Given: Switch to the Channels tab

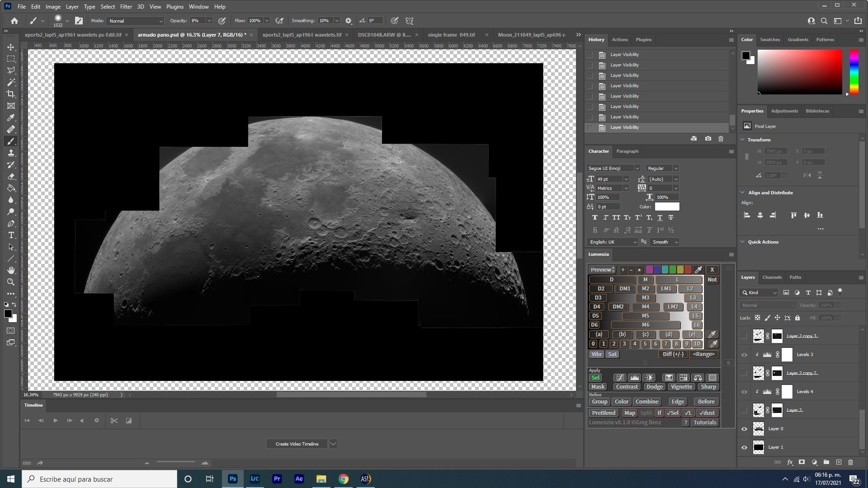Looking at the screenshot, I should (772, 277).
